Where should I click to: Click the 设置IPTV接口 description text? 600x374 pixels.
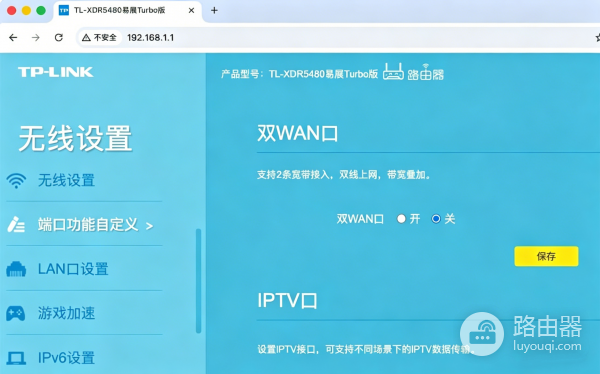coord(367,349)
